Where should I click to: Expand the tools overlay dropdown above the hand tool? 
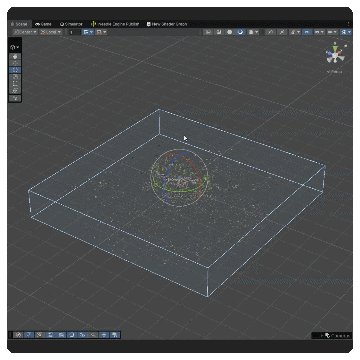tap(15, 47)
